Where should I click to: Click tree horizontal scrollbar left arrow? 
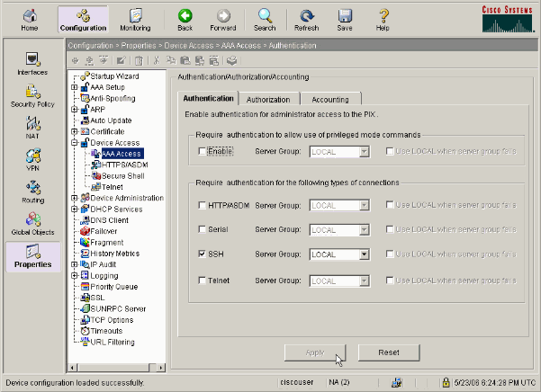(72, 368)
